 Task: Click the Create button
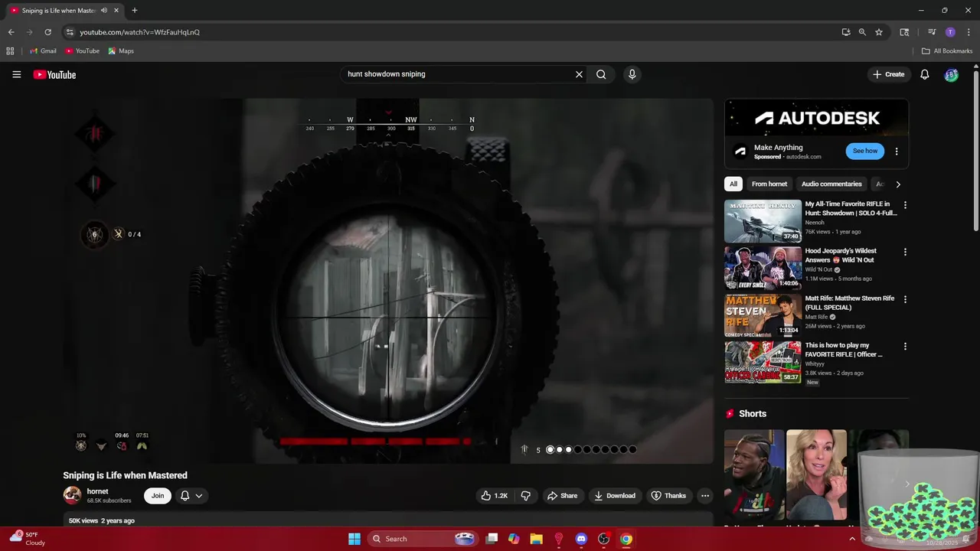(889, 74)
